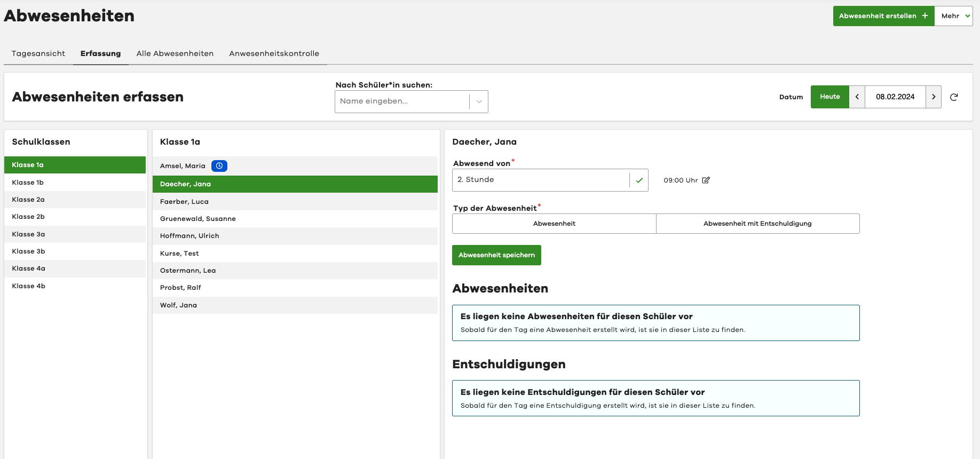This screenshot has width=980, height=459.
Task: Switch to the Tagesansicht tab
Action: (38, 53)
